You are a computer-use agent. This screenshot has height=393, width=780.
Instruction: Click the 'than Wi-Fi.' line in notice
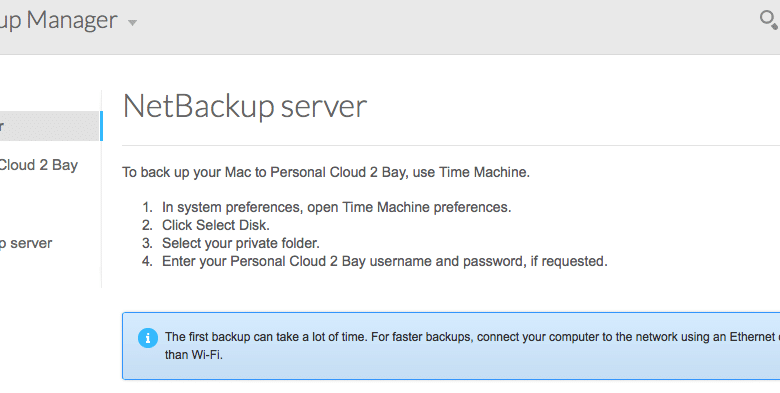pyautogui.click(x=194, y=355)
